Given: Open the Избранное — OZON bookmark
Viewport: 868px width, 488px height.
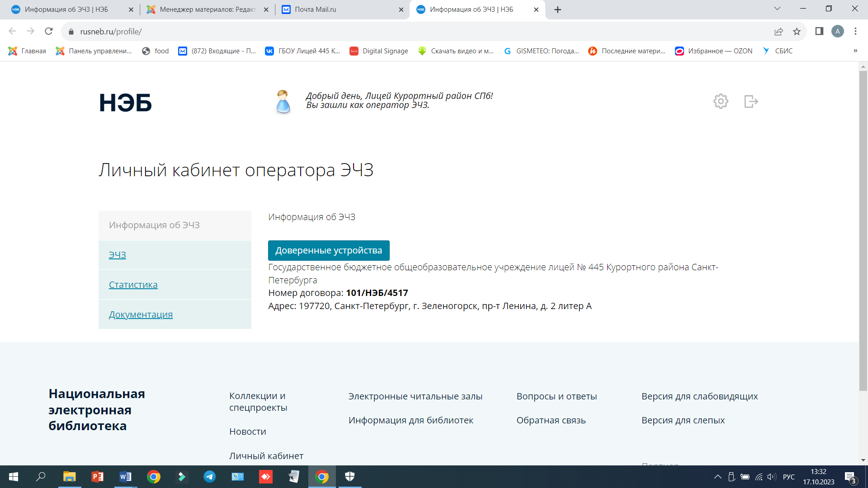Looking at the screenshot, I should (x=714, y=51).
